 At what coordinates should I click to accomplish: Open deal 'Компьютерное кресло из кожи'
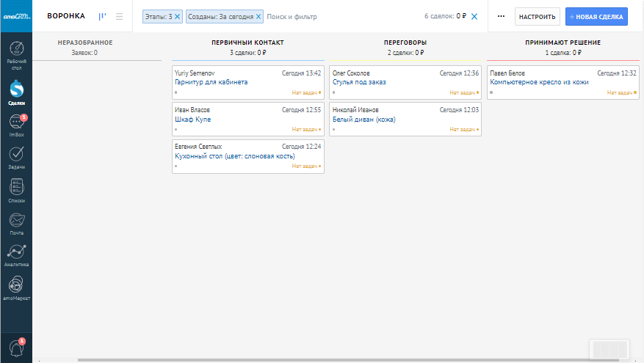click(539, 82)
